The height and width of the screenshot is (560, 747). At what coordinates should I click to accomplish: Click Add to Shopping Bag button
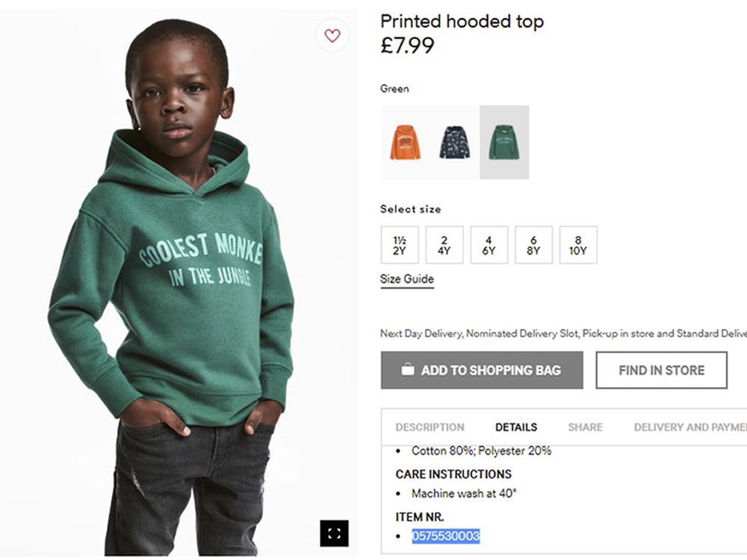[482, 370]
